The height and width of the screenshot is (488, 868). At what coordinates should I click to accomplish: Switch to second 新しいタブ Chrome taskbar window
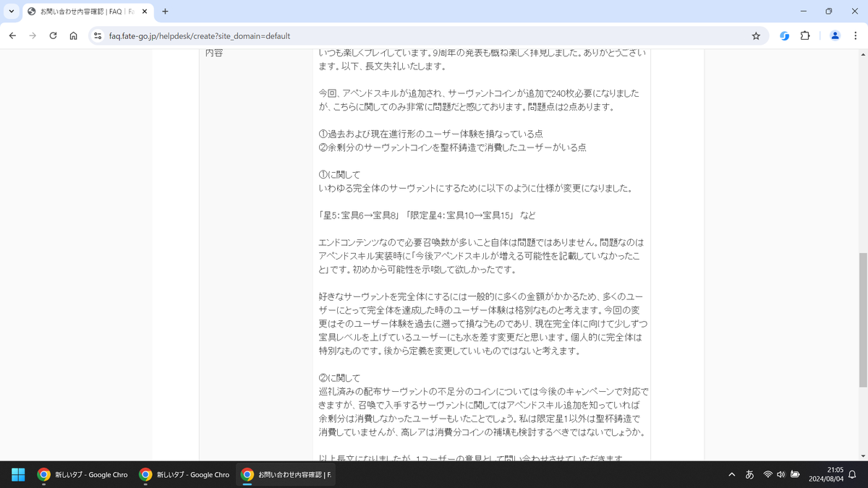point(184,474)
